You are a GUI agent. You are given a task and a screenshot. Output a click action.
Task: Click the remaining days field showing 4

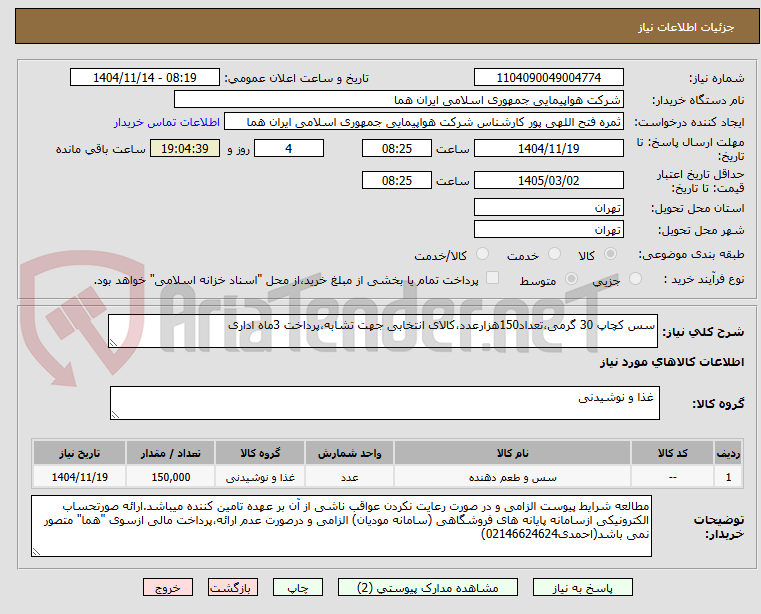[x=289, y=149]
